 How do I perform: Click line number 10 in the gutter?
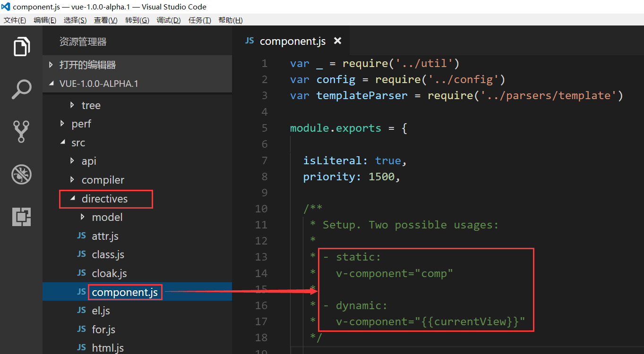point(261,209)
